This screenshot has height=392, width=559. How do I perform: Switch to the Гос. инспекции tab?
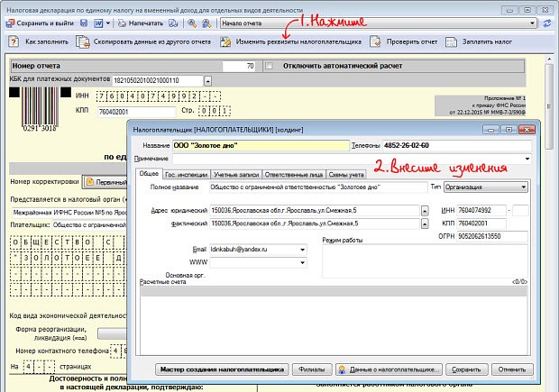tap(186, 175)
